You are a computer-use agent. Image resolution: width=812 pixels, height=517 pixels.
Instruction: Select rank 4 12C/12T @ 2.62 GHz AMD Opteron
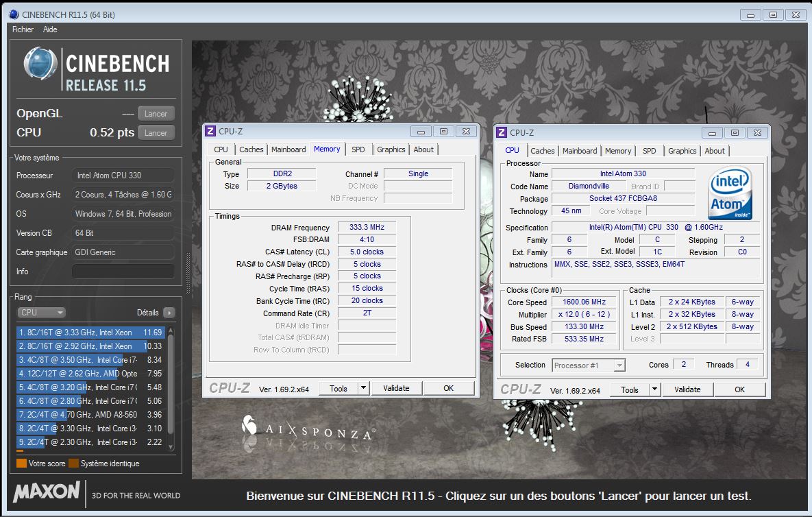point(90,374)
